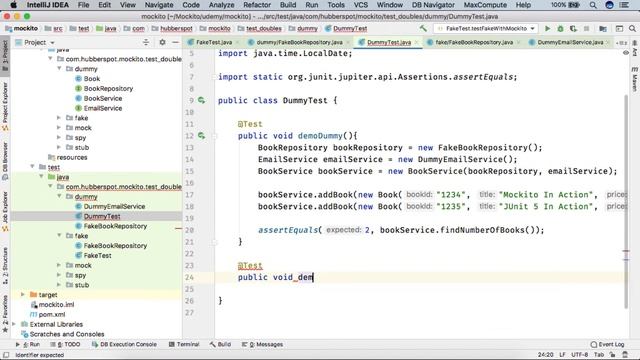This screenshot has width=640, height=360.
Task: Select BookService class in project tree
Action: 103,98
